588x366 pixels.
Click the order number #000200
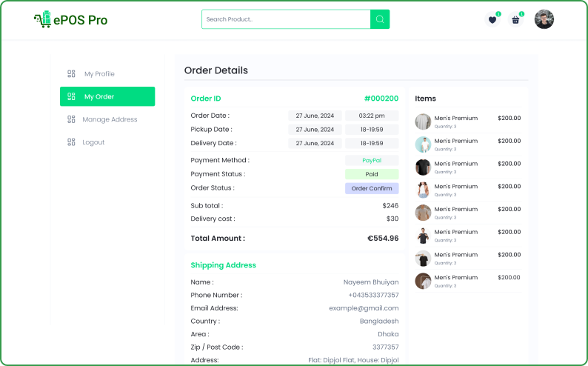381,99
